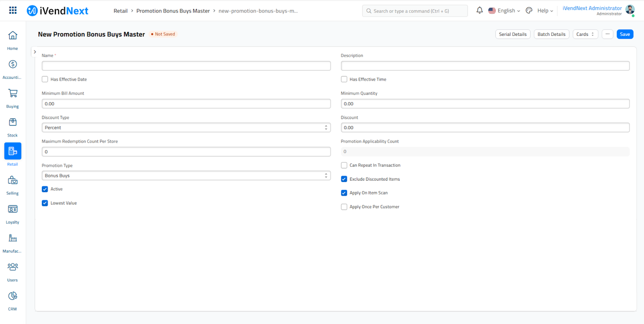This screenshot has height=324, width=644.
Task: Tick Apply Once Per Customer checkbox
Action: [344, 207]
